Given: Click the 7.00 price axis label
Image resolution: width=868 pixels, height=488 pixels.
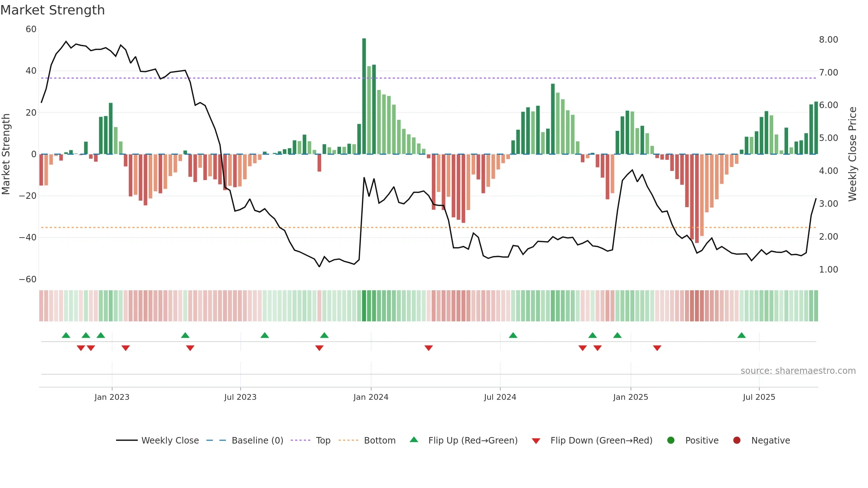Looking at the screenshot, I should [829, 73].
